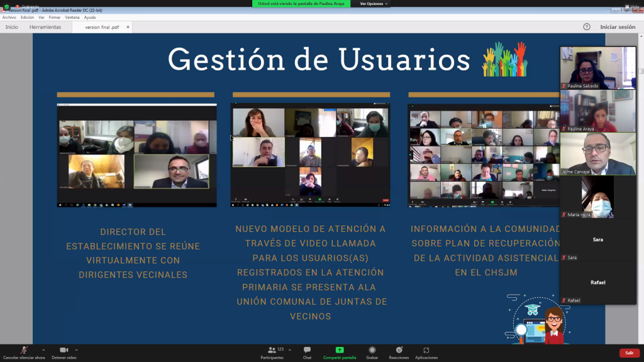
Task: Select Jaime Carvajal's video thumbnail
Action: [597, 153]
